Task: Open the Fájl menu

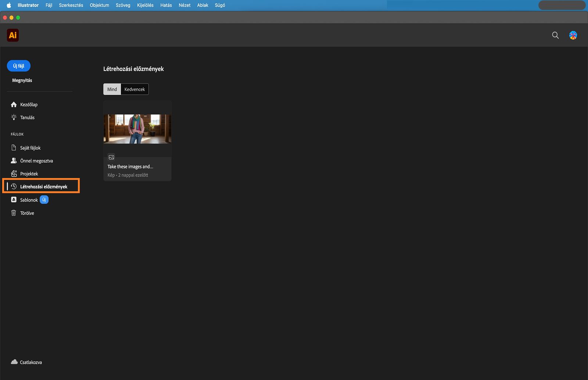Action: [49, 5]
